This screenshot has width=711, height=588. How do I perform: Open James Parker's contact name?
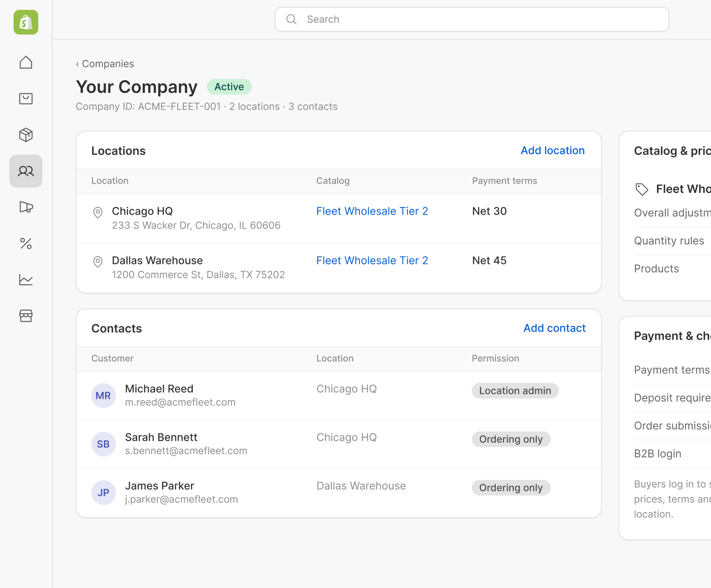tap(160, 486)
